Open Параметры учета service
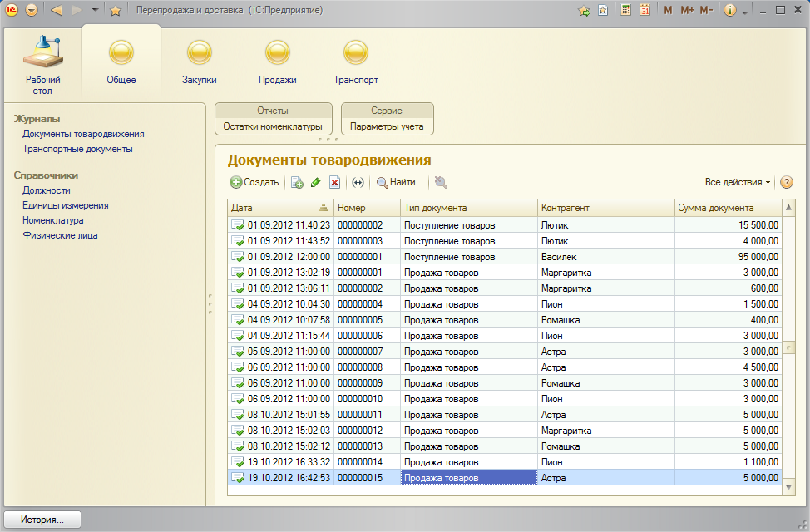 pos(387,126)
